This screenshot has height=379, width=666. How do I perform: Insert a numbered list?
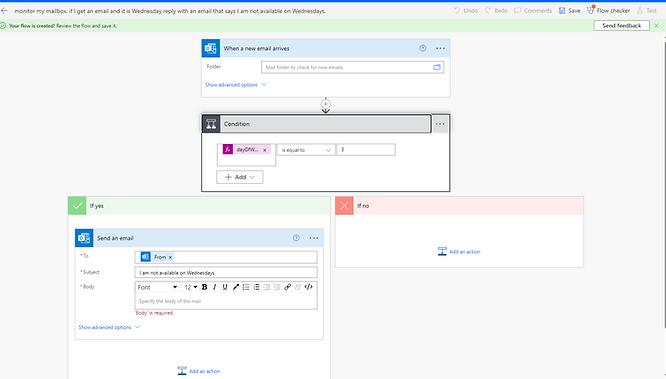[x=257, y=287]
